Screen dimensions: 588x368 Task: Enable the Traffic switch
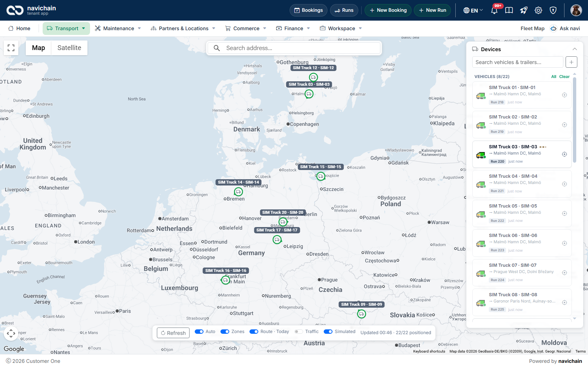[x=299, y=332]
